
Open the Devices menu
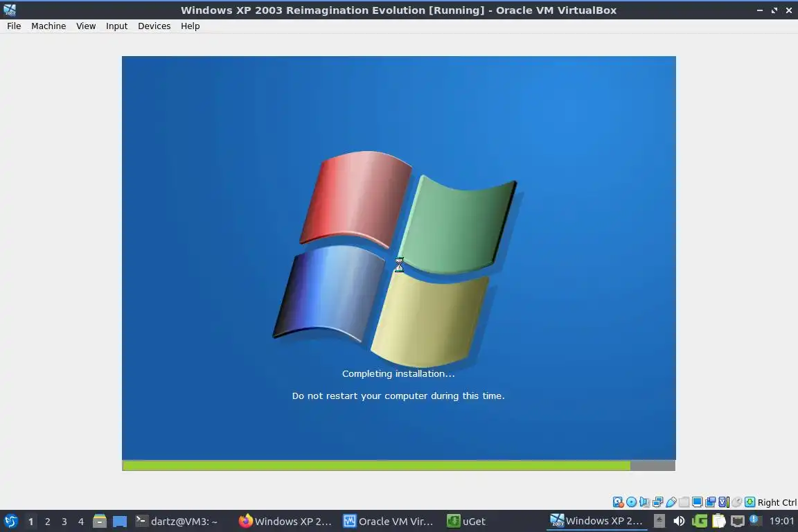(154, 26)
